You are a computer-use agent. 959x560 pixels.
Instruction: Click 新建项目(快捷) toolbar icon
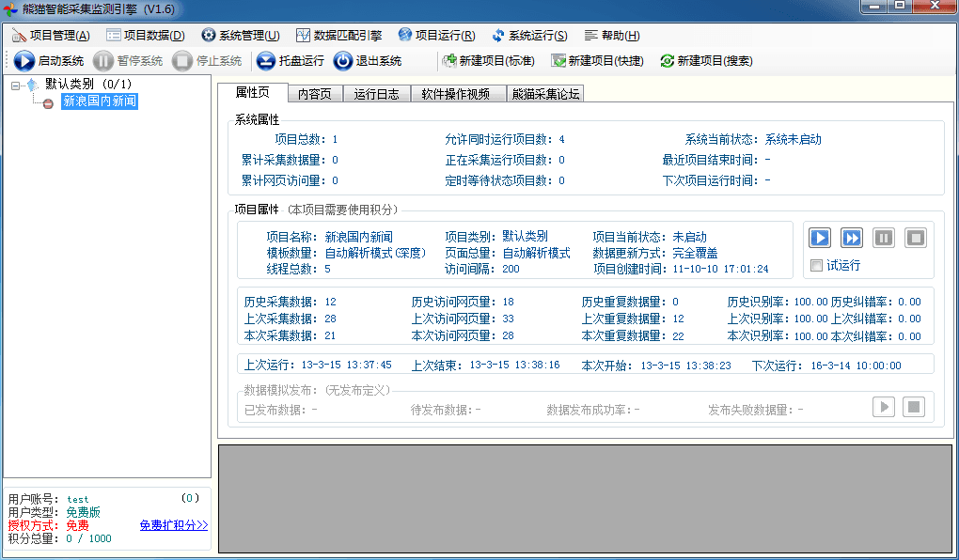pos(558,61)
